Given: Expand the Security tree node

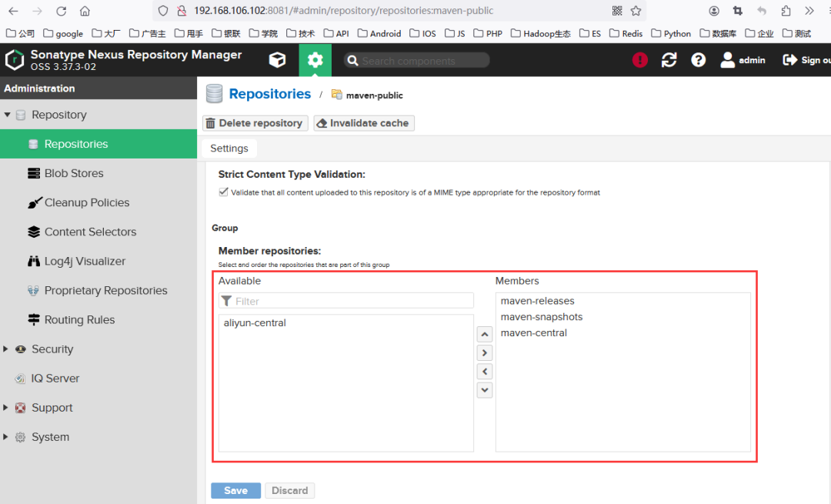Looking at the screenshot, I should tap(6, 349).
